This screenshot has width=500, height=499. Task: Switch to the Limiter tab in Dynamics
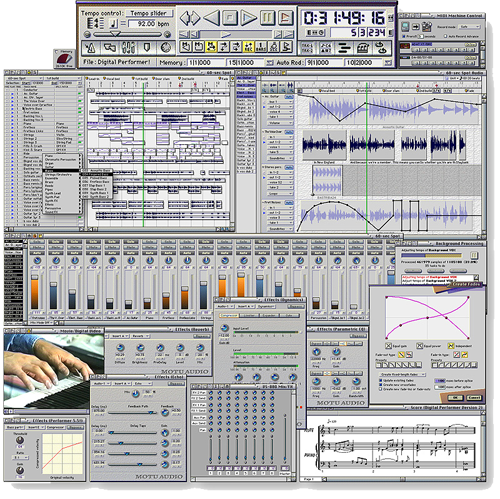click(x=249, y=315)
